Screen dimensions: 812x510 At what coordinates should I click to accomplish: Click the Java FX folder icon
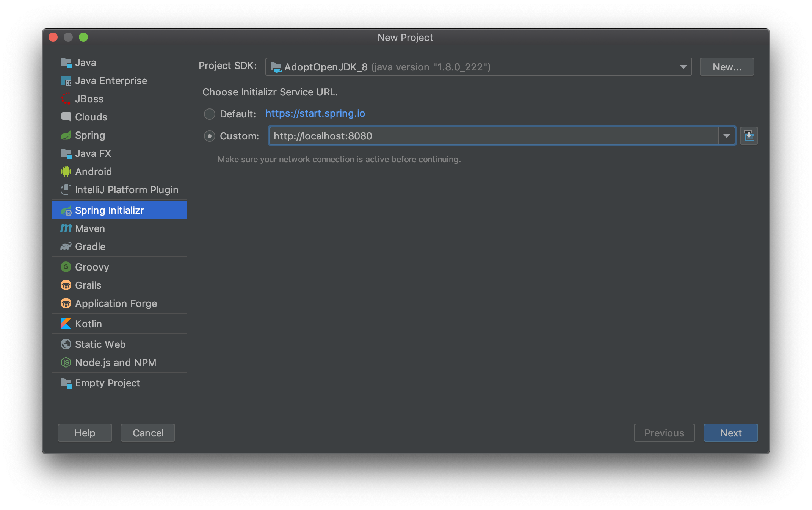66,153
